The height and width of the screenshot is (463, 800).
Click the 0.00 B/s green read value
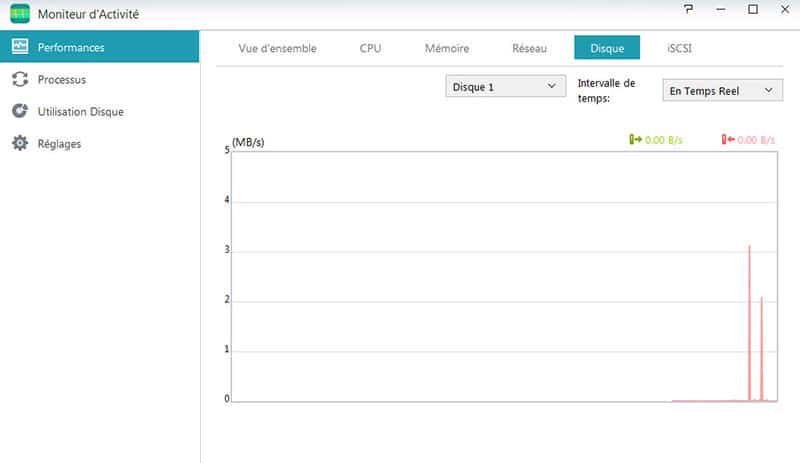[663, 140]
